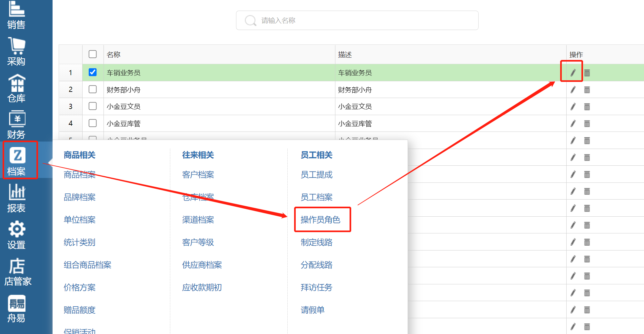Open 操作员角色 from the menu
Image resolution: width=644 pixels, height=334 pixels.
[321, 220]
